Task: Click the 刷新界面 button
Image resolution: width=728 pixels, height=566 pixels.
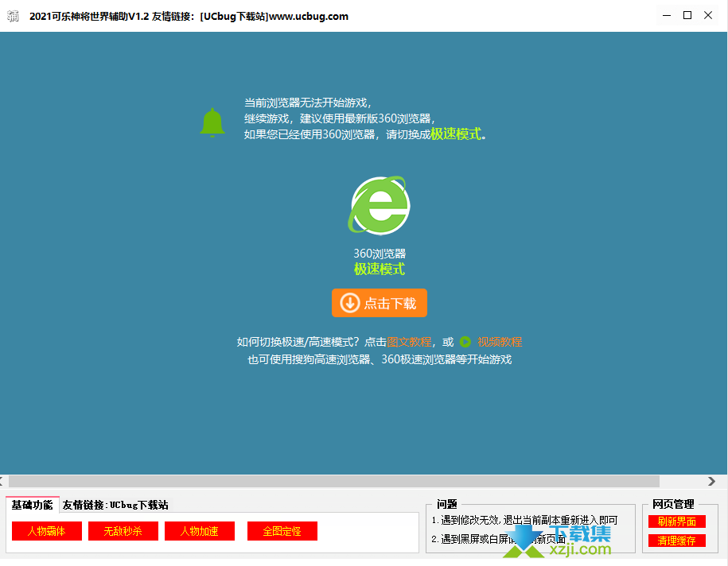Action: (x=677, y=521)
